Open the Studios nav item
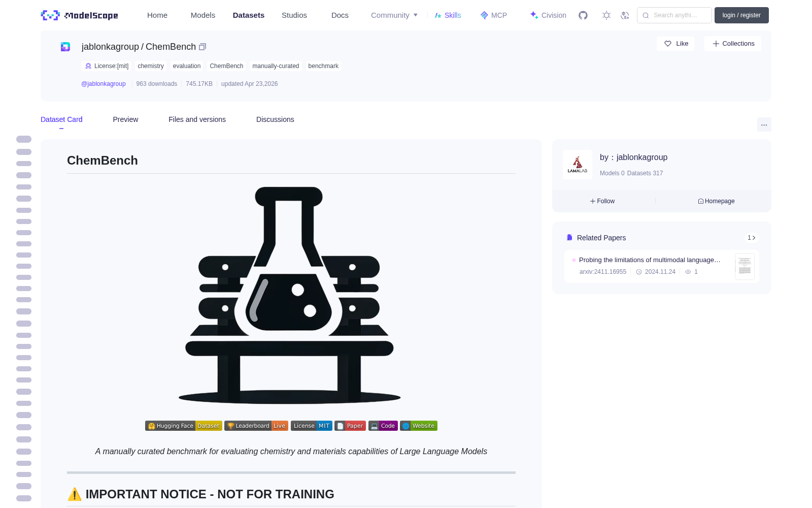This screenshot has height=508, width=812. [x=294, y=15]
